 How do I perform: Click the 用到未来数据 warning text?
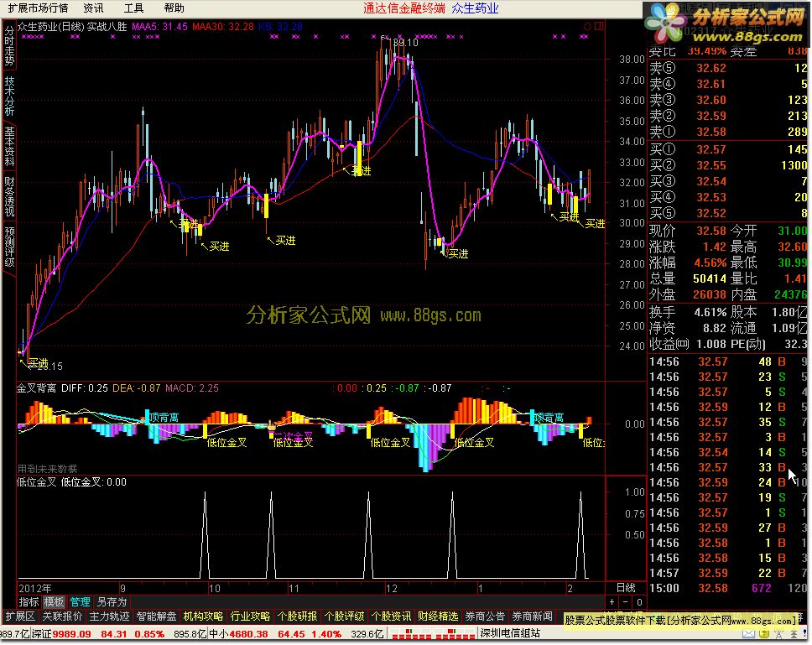[47, 469]
